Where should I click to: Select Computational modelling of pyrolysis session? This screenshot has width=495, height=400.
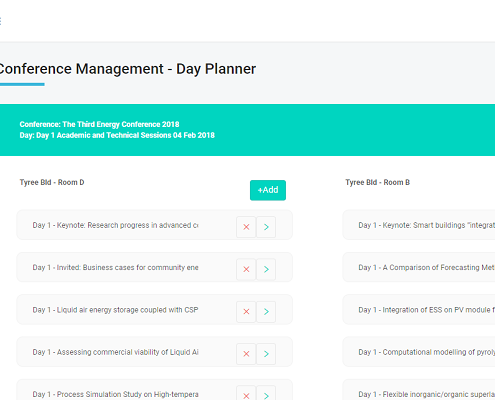click(419, 352)
